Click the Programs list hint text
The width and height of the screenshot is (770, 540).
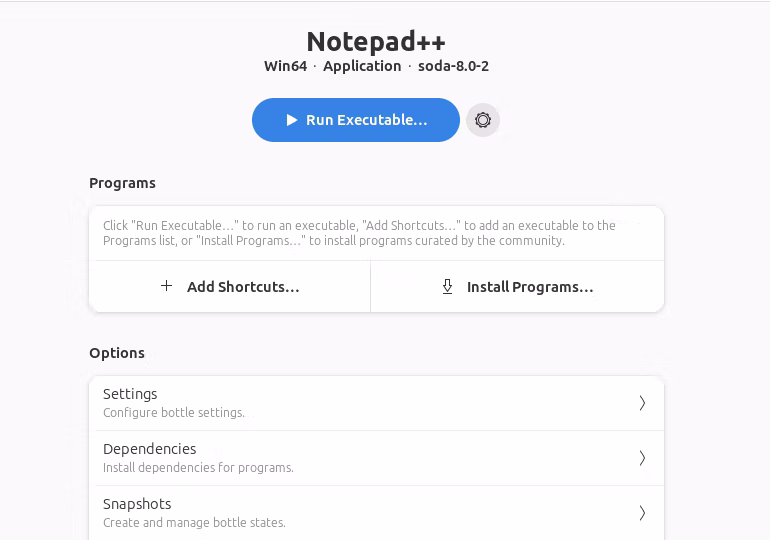click(x=359, y=233)
